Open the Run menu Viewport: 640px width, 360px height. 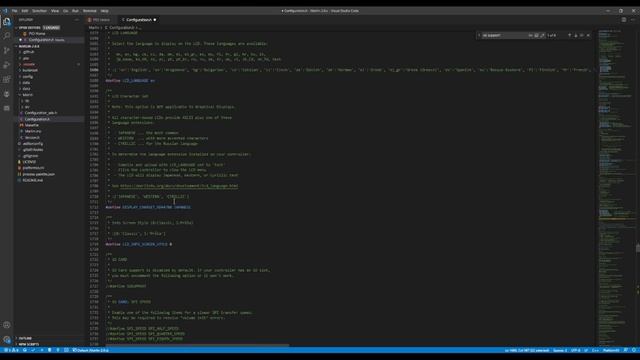coord(75,11)
